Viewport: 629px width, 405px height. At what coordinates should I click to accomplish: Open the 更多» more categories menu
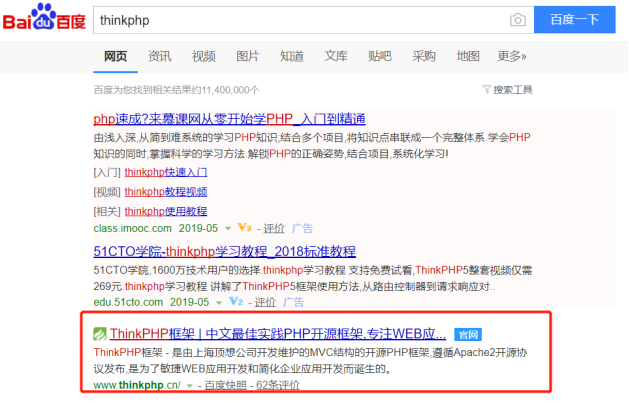click(512, 56)
